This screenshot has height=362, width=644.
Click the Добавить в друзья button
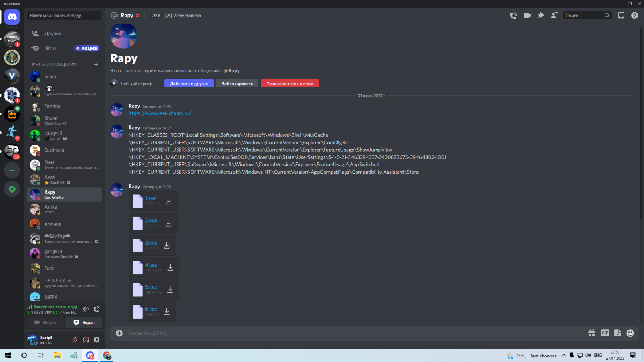[x=189, y=84]
